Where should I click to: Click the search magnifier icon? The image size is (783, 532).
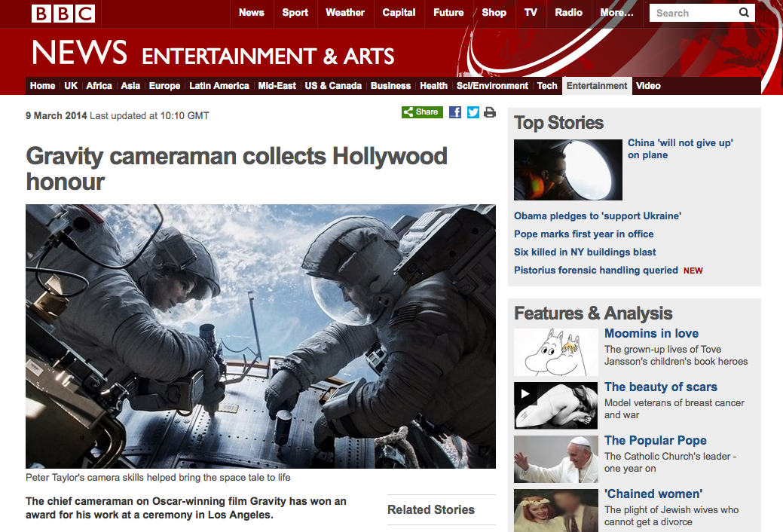pos(744,13)
